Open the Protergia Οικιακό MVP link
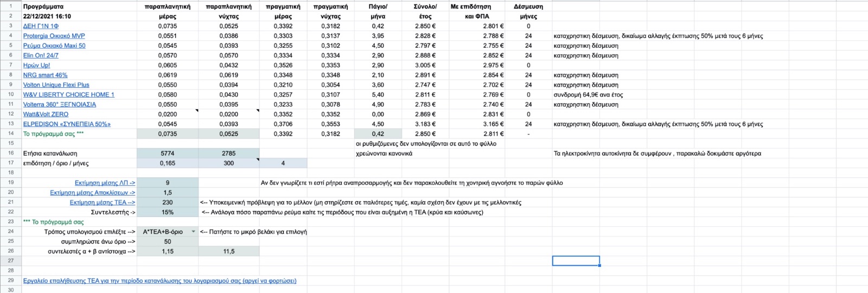The height and width of the screenshot is (293, 868). (54, 36)
